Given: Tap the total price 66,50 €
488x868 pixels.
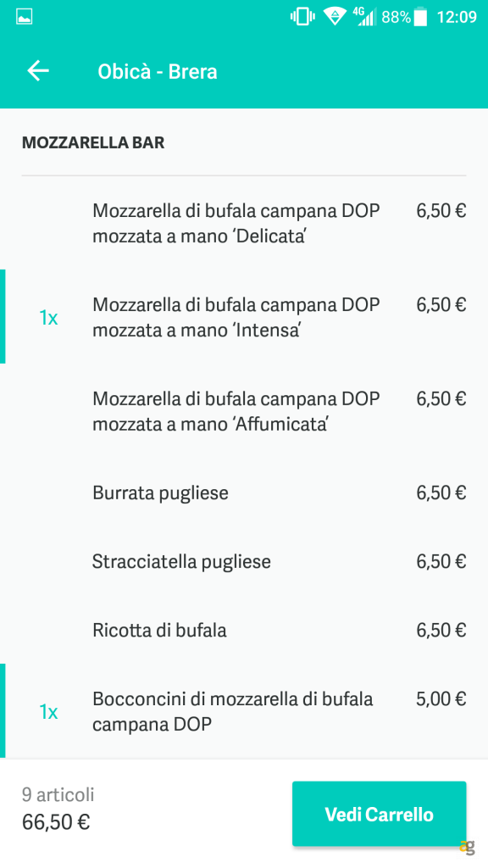Looking at the screenshot, I should tap(55, 821).
